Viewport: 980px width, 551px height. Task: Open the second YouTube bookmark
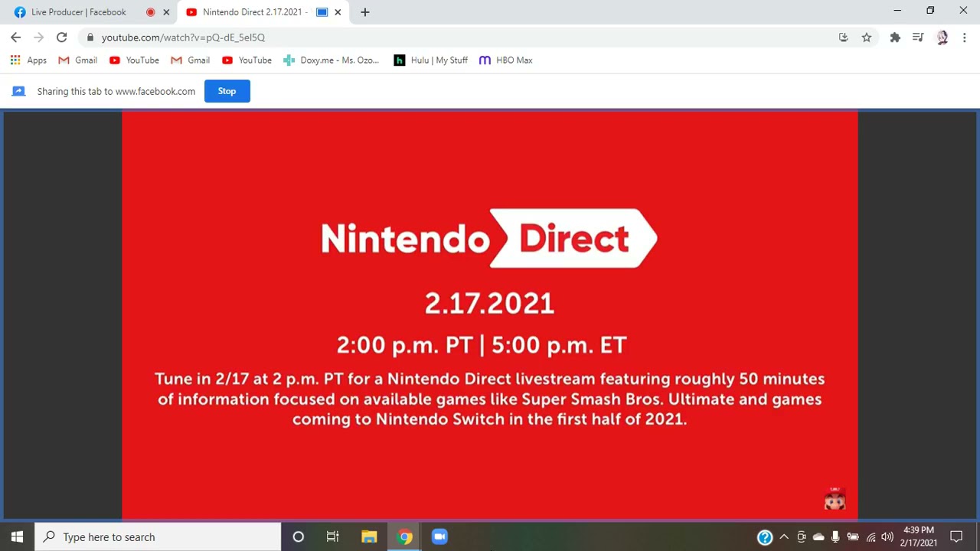(x=247, y=60)
